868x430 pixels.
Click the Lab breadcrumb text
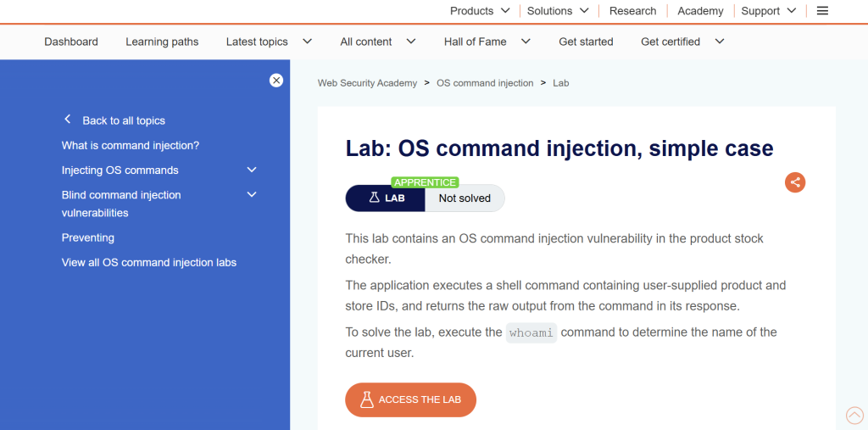[x=561, y=82]
